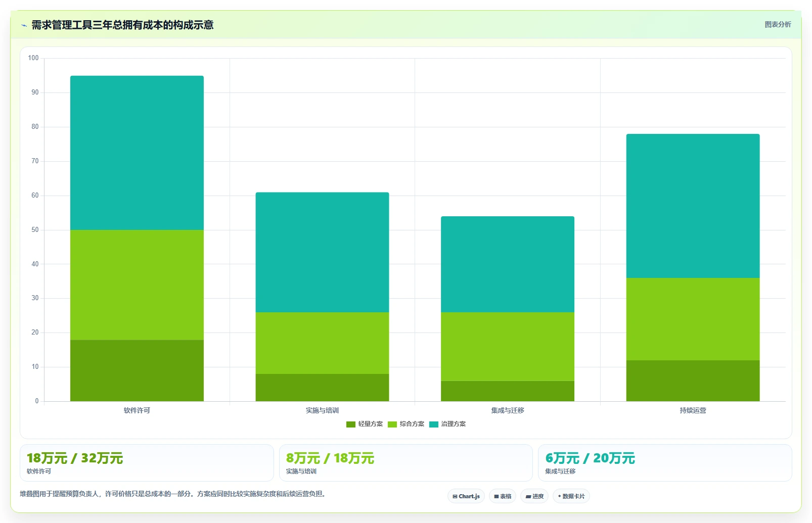812x523 pixels.
Task: Click the 集成与迁移 caption in the third card
Action: click(560, 471)
